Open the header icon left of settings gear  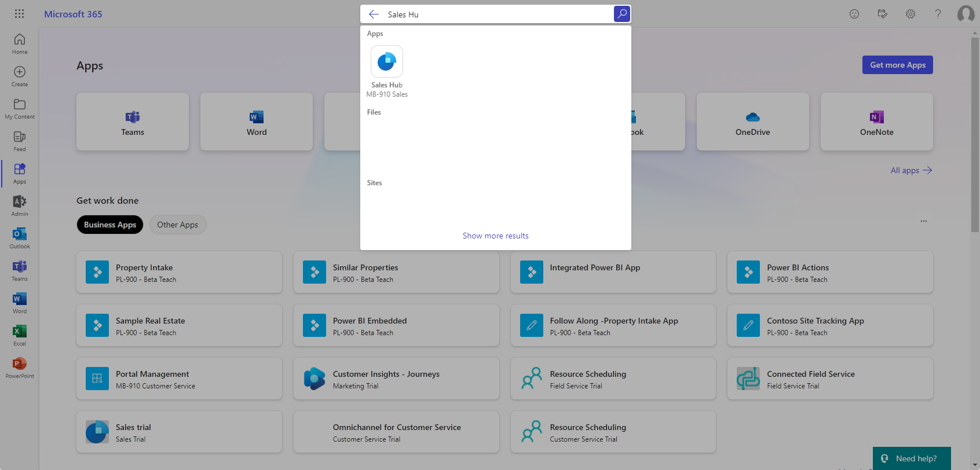(x=882, y=14)
